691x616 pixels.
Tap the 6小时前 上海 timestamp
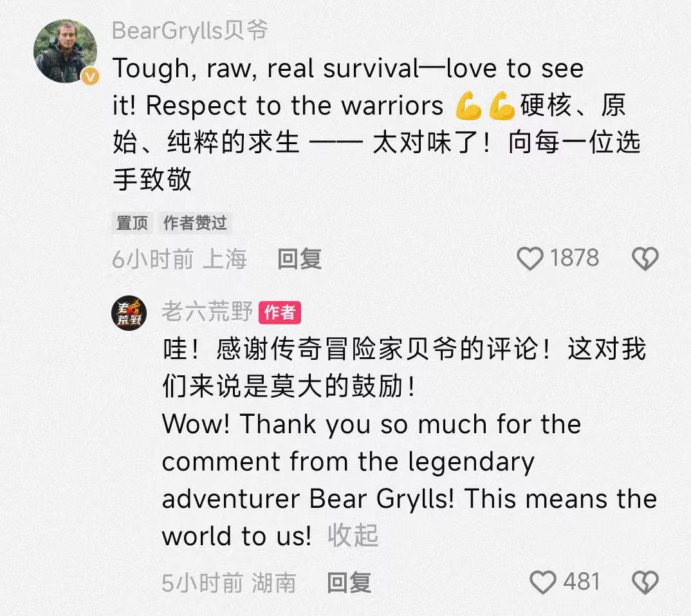coord(180,259)
